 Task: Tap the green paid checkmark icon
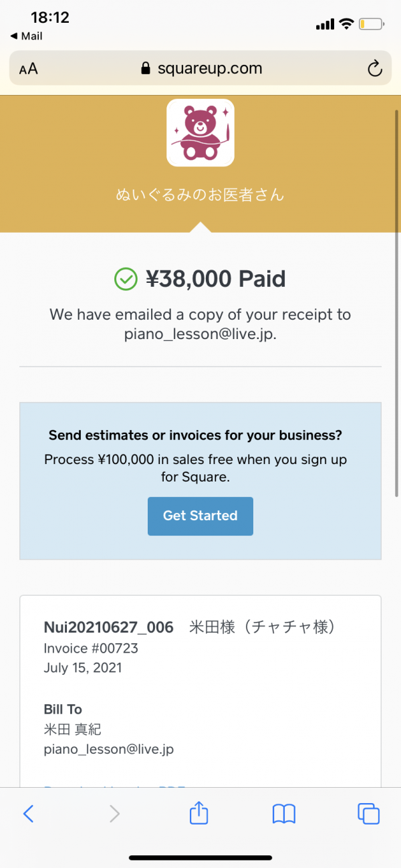click(x=126, y=279)
